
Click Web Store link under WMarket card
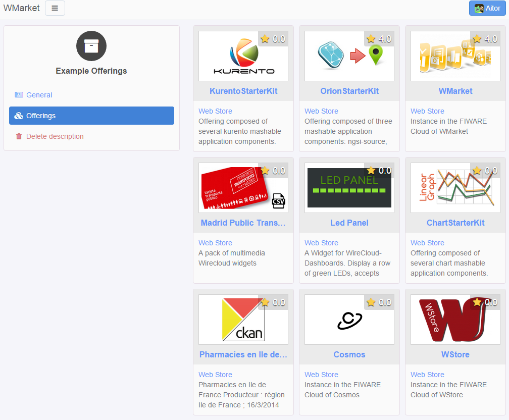[427, 111]
